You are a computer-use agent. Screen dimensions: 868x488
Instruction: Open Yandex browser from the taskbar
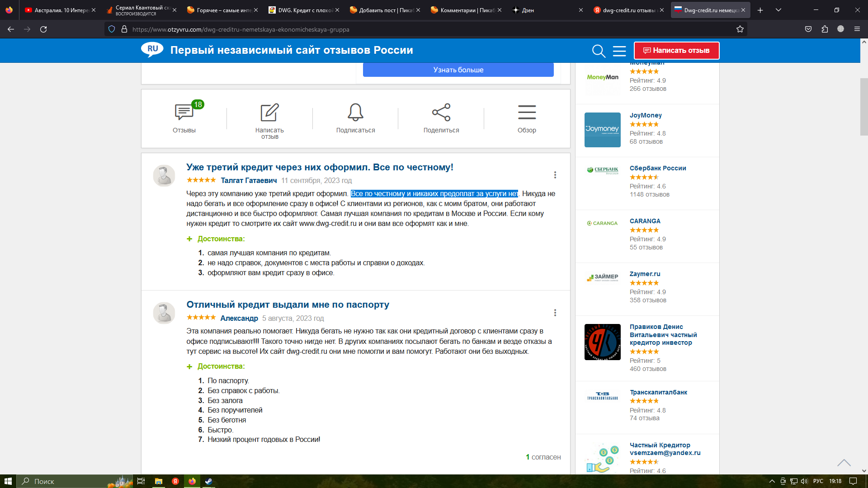click(x=175, y=481)
